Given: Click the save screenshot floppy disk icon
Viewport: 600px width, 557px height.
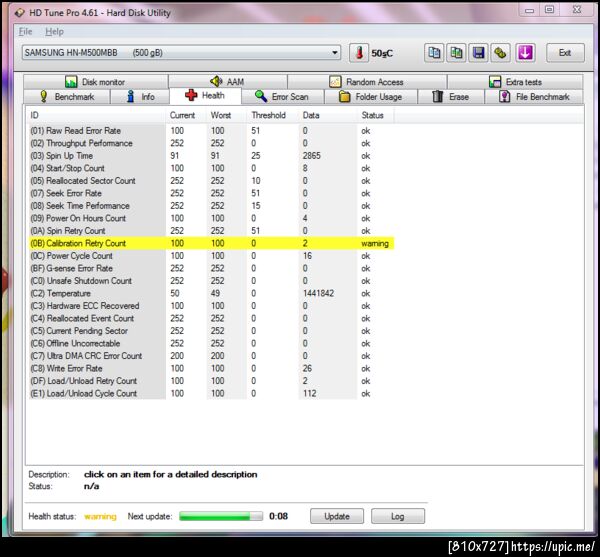Looking at the screenshot, I should click(478, 53).
